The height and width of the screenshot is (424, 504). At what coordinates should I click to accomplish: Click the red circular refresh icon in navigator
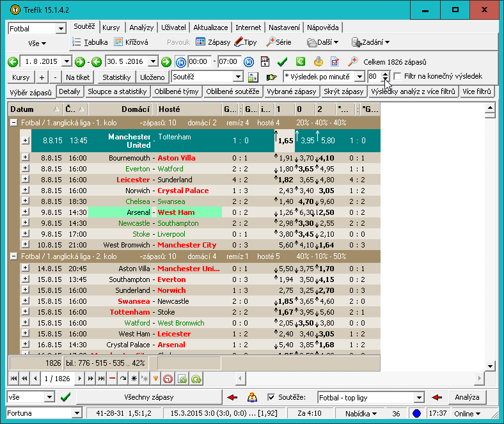pyautogui.click(x=168, y=379)
